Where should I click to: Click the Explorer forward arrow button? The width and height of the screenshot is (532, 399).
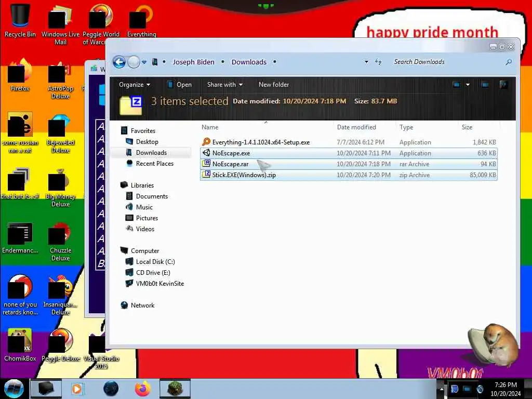click(134, 62)
